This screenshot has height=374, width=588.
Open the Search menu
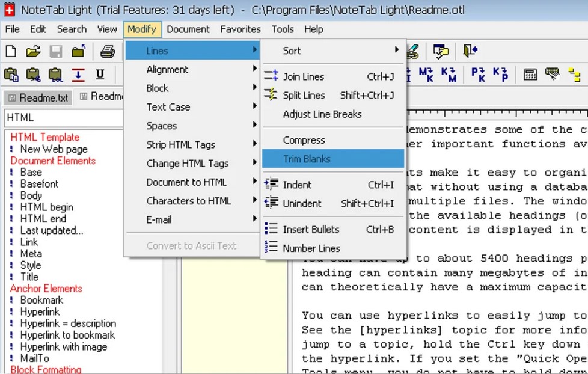[72, 29]
